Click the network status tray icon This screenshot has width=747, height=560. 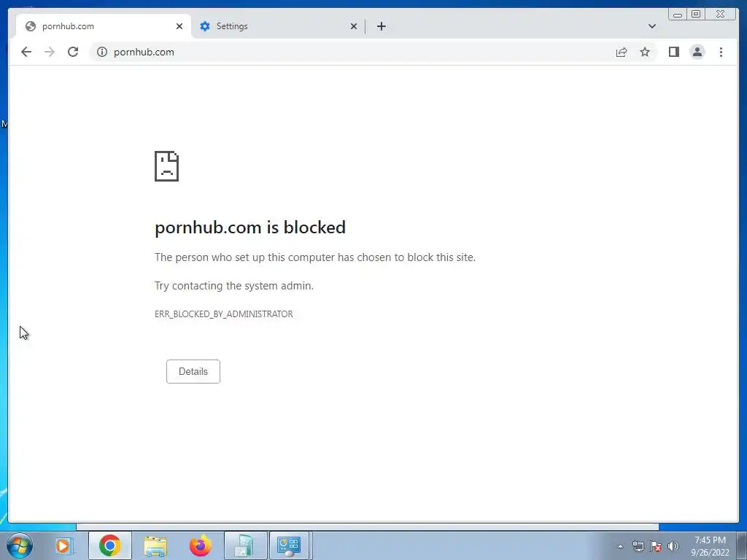coord(638,546)
